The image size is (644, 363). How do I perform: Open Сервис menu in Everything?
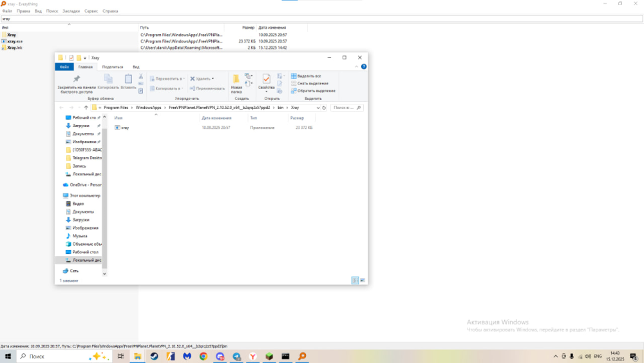(91, 11)
